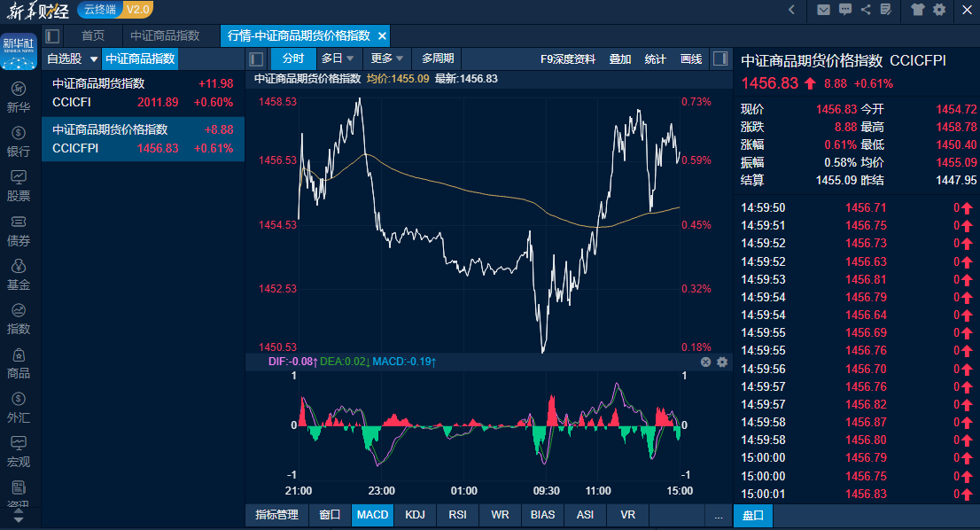This screenshot has width=980, height=530.
Task: Toggle the sidebar panel icon beside 首页 tab
Action: 52,35
